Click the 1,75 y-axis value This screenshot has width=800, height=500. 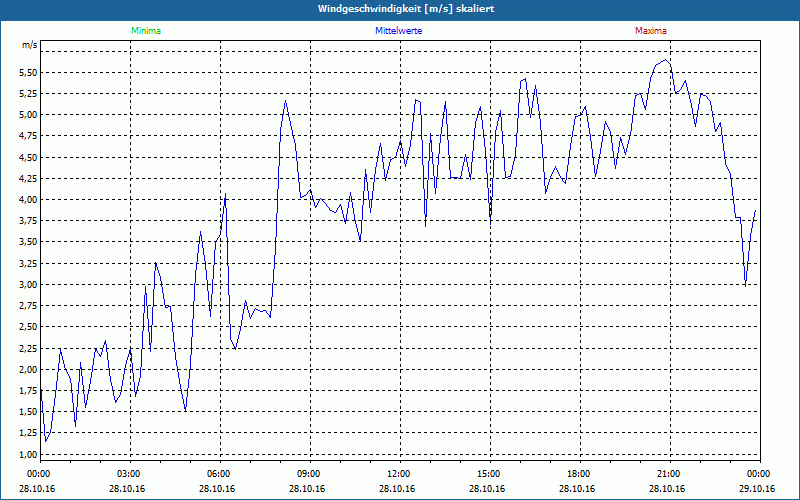tap(29, 391)
